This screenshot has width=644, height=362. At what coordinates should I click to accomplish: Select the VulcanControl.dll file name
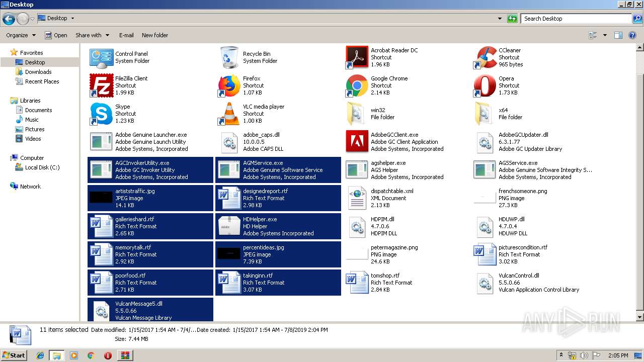pyautogui.click(x=519, y=276)
